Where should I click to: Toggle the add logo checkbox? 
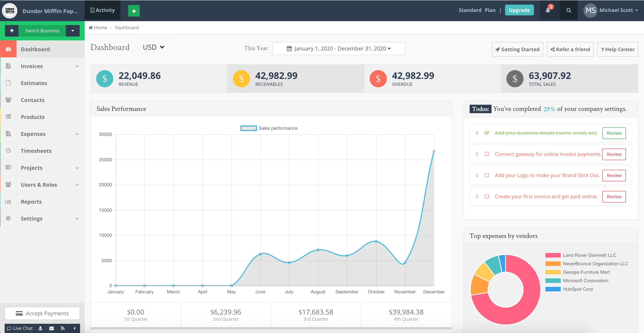tap(488, 175)
